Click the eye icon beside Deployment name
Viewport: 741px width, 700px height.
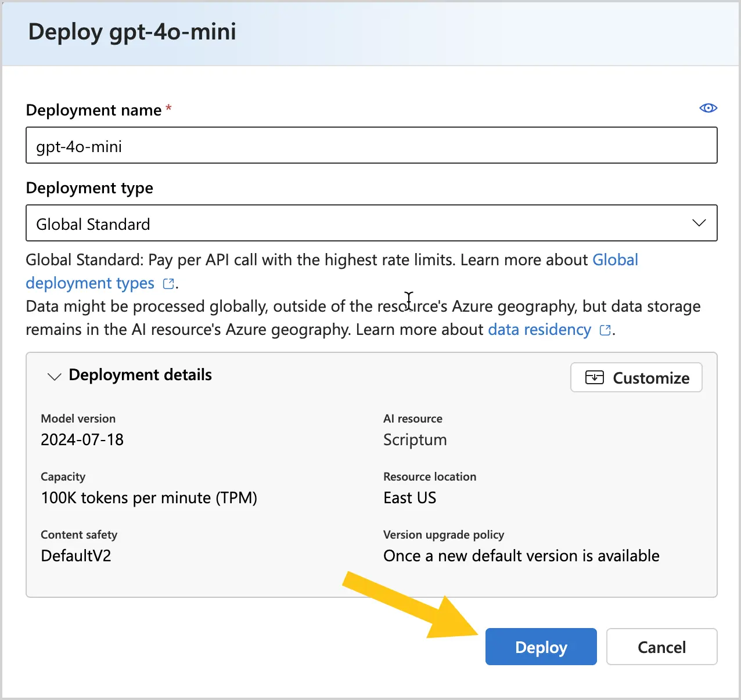[x=708, y=108]
